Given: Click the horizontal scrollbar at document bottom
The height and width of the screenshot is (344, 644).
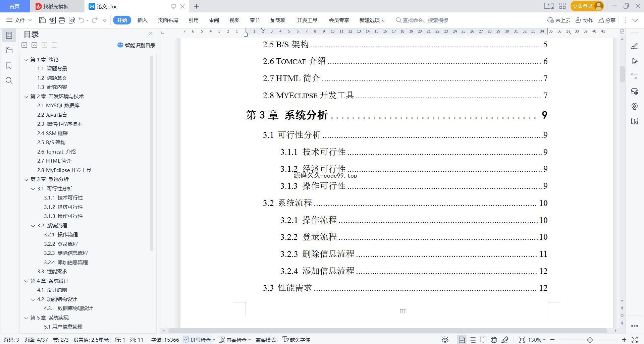Looking at the screenshot, I should 387,331.
